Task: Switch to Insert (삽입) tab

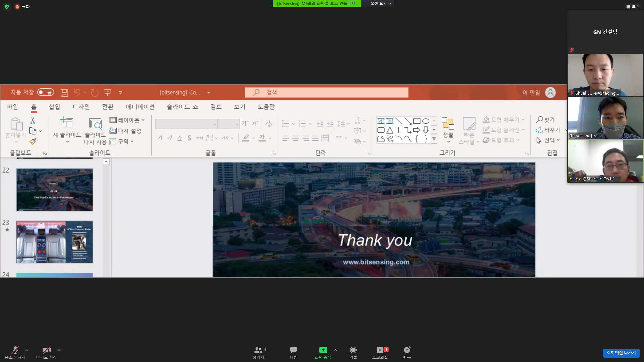Action: pos(54,107)
